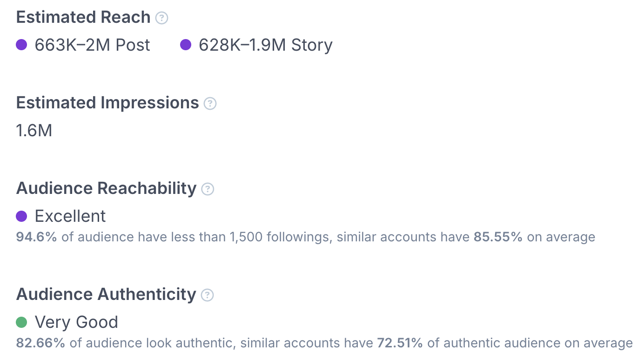
Task: Open the Estimated Reach help tooltip icon
Action: 161,18
